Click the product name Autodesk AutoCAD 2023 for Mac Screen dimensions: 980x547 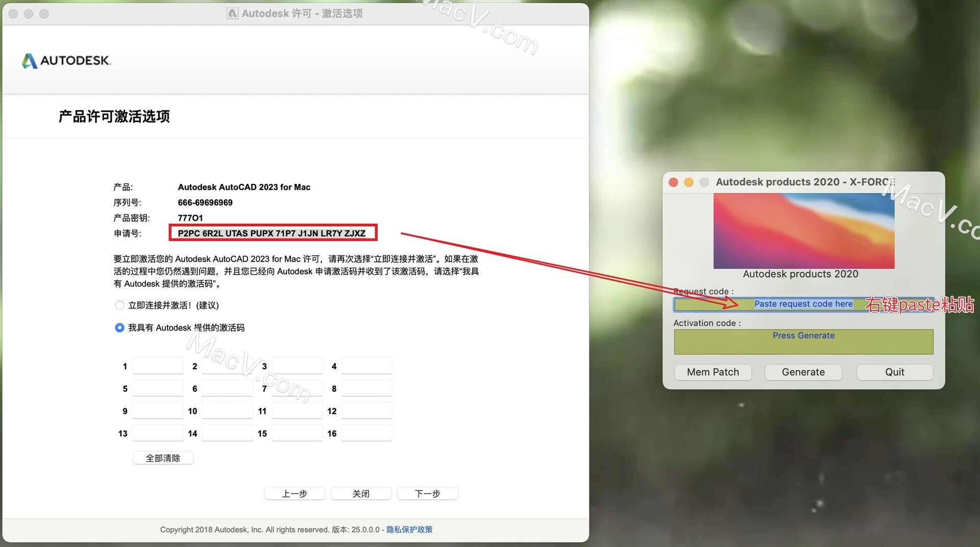click(244, 187)
